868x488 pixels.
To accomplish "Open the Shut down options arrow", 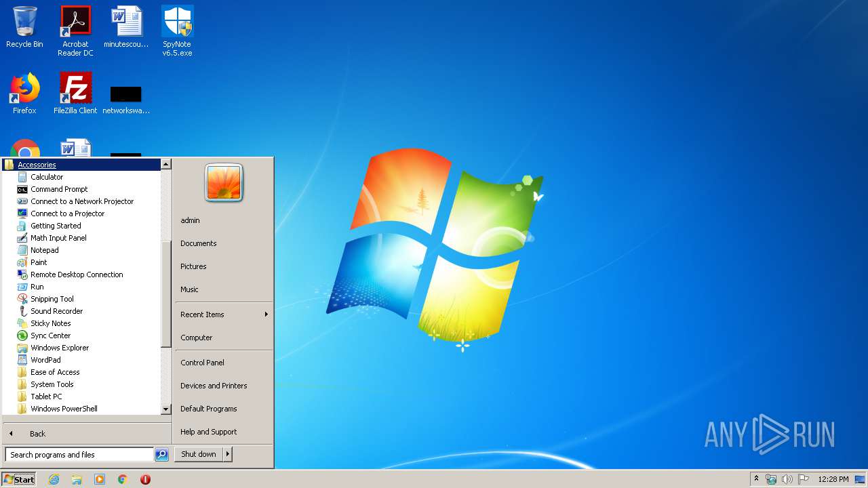I will click(x=228, y=454).
